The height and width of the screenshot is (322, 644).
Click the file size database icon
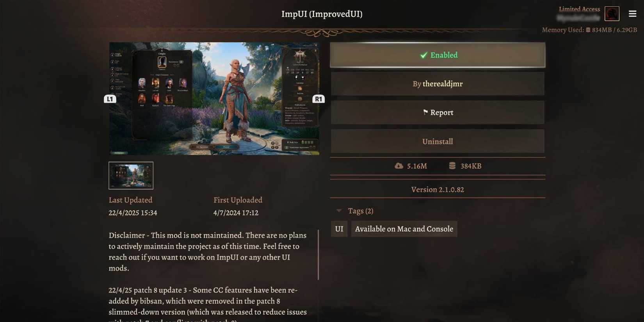pyautogui.click(x=452, y=166)
